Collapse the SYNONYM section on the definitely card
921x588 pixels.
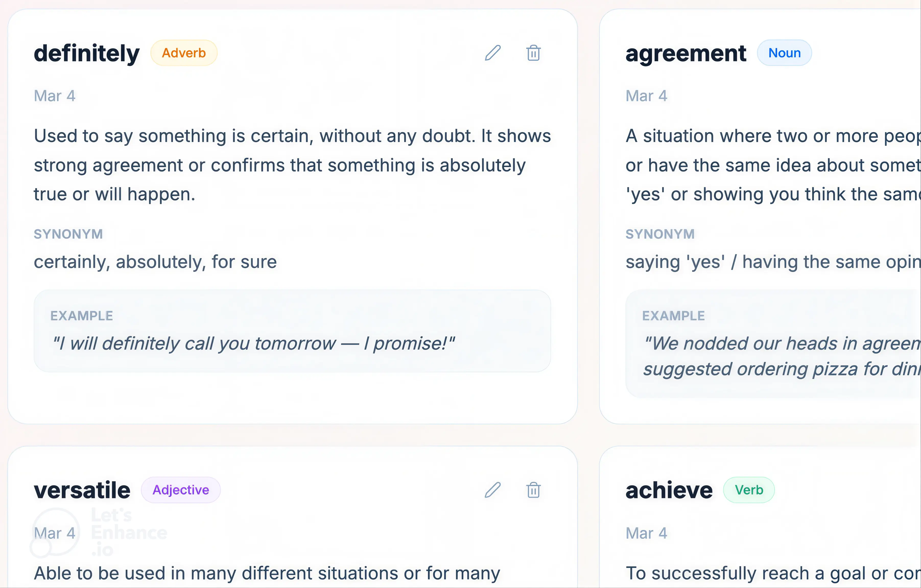(68, 234)
